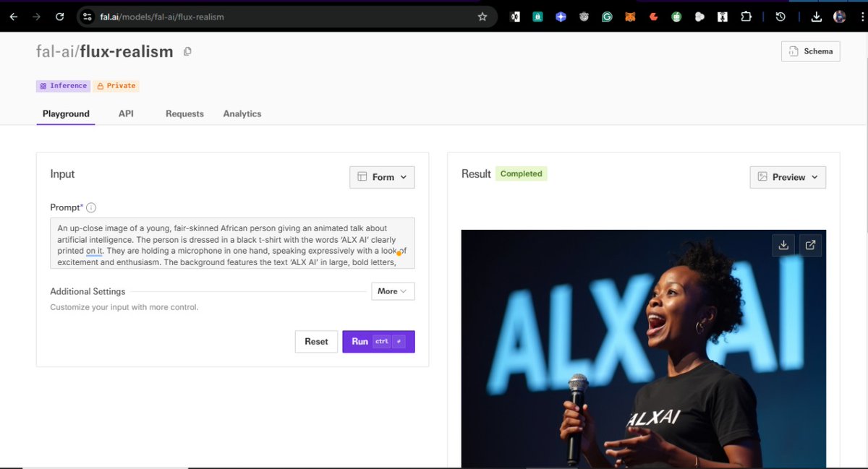Open the black-and-white first extension icon
868x469 pixels.
coord(514,17)
